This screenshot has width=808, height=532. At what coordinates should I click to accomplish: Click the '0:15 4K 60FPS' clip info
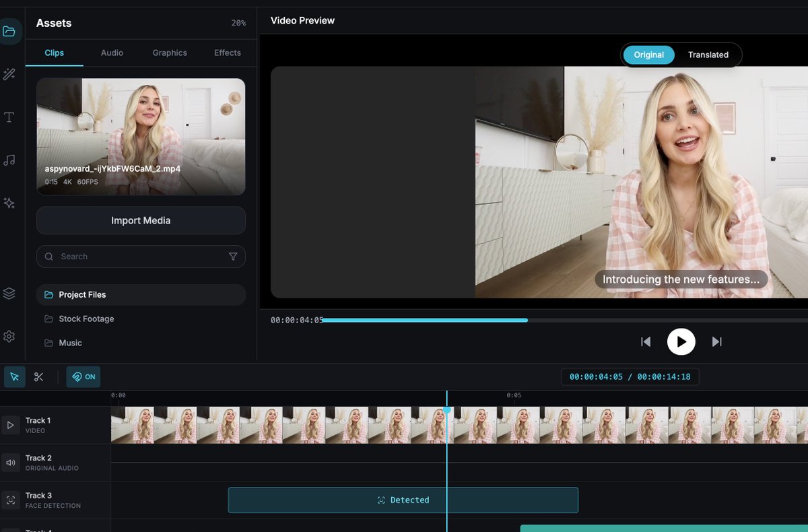pyautogui.click(x=72, y=182)
